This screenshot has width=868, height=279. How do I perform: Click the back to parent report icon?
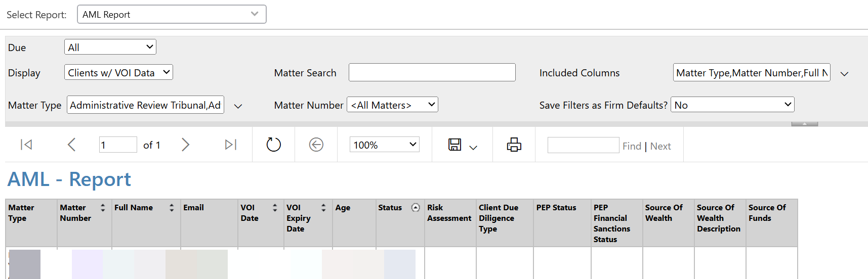tap(316, 145)
